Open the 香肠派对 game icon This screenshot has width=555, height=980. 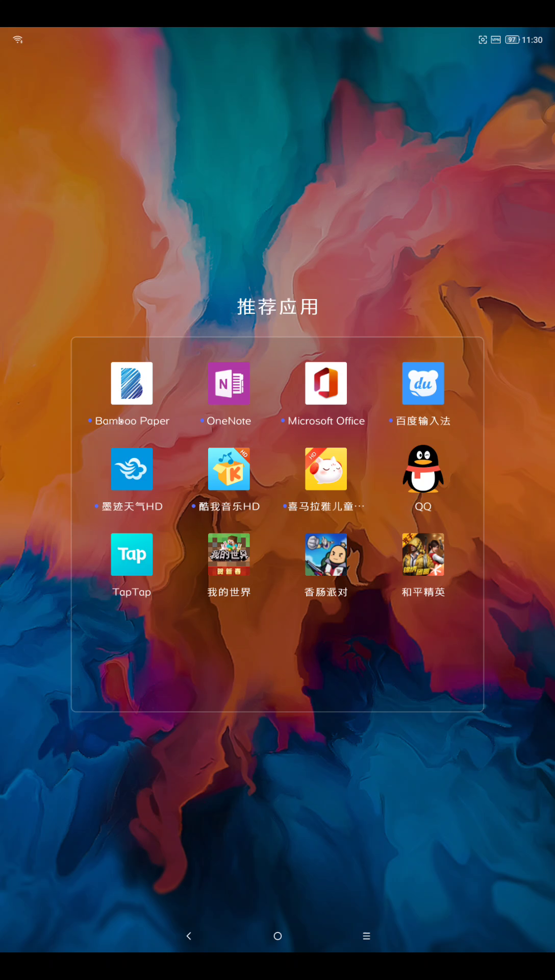tap(326, 555)
